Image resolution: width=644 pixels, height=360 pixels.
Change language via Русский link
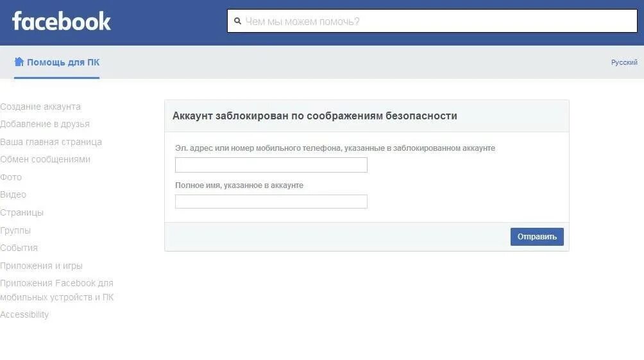point(624,62)
